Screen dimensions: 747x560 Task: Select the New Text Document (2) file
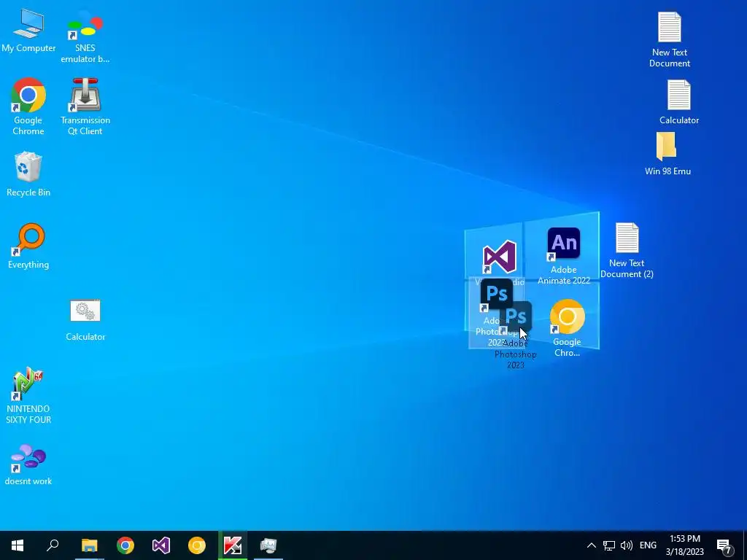(x=627, y=251)
